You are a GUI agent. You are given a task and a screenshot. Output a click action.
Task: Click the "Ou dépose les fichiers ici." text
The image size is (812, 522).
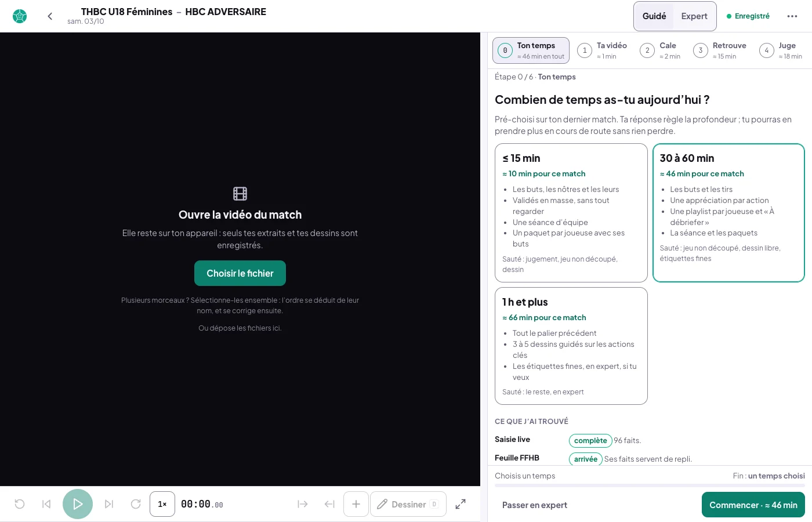240,328
